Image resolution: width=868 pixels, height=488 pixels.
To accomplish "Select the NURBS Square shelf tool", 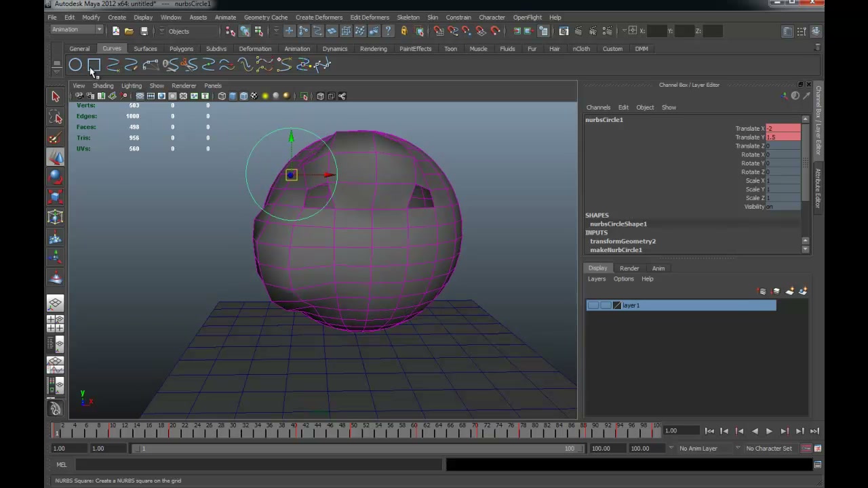I will click(94, 65).
